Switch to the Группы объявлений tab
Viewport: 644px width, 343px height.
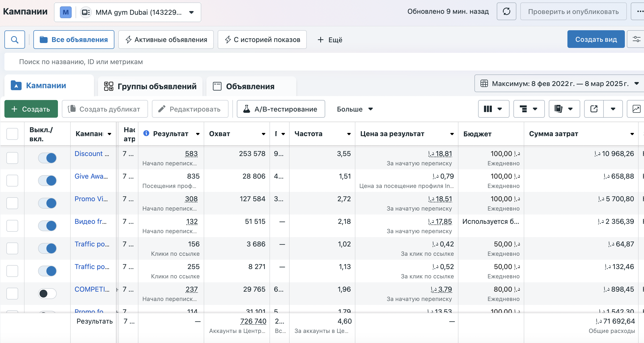(150, 86)
